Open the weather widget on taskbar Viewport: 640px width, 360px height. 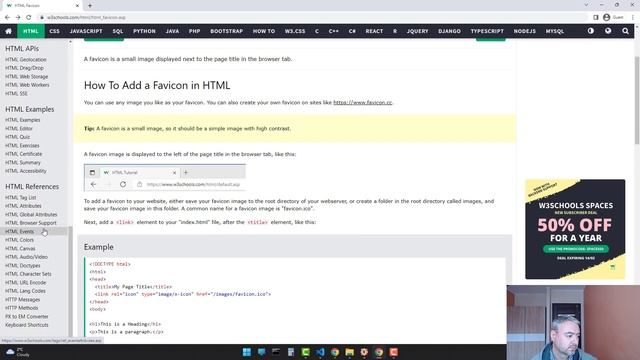tap(17, 352)
